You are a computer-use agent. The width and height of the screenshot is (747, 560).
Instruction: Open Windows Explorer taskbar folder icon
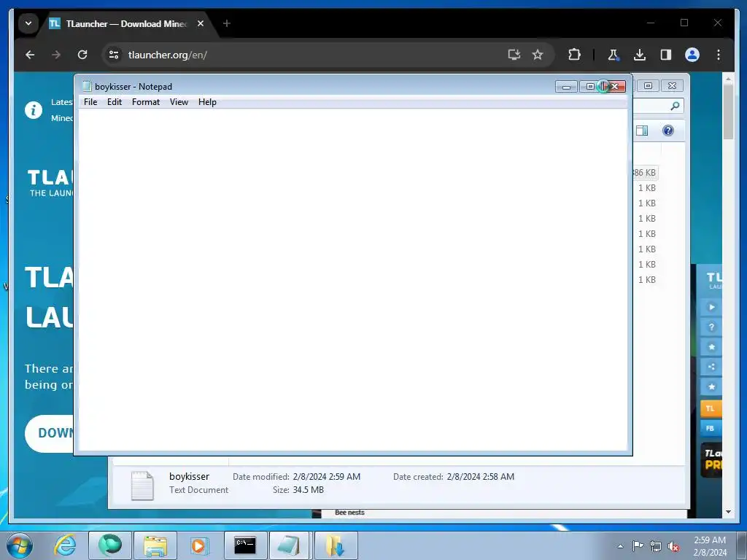pyautogui.click(x=155, y=545)
